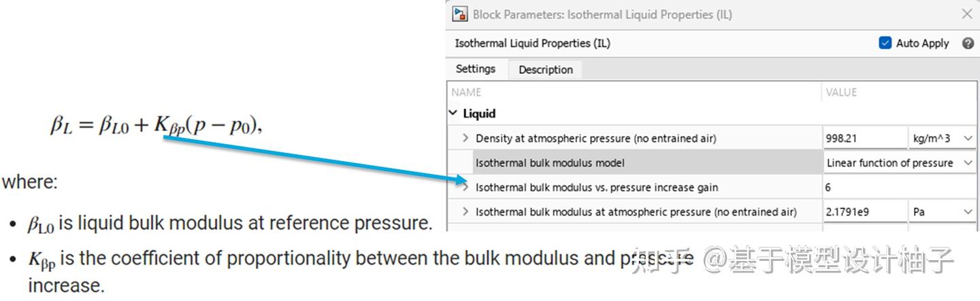Open the Pa unit dropdown
The image size is (980, 301).
tap(942, 211)
